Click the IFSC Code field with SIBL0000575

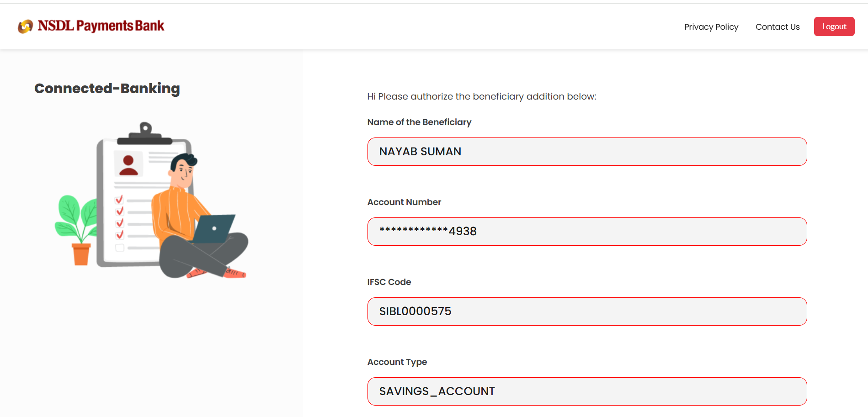pos(587,311)
